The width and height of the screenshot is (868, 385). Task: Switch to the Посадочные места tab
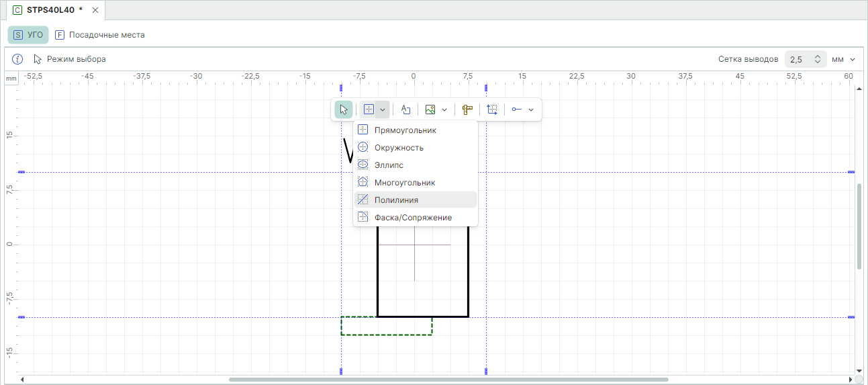99,35
